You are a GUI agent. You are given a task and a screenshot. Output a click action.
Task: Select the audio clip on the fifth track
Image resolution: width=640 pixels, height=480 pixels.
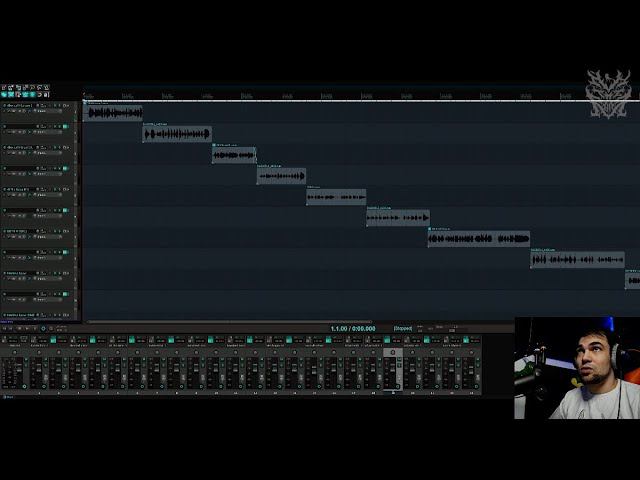pos(336,197)
